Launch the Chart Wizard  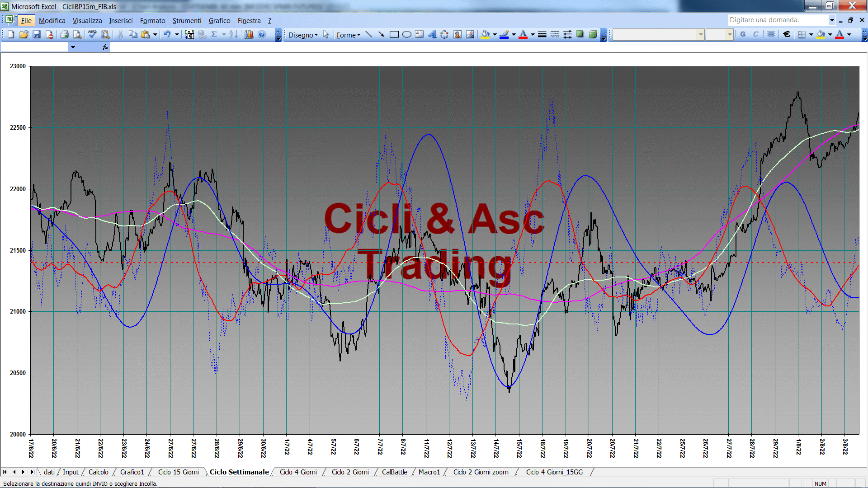pos(249,34)
